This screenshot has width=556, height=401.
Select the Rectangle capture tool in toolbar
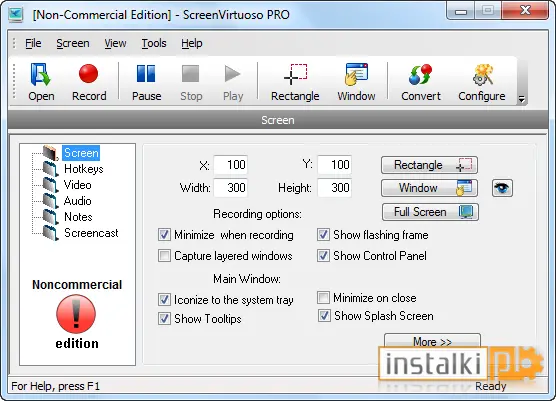(x=295, y=82)
